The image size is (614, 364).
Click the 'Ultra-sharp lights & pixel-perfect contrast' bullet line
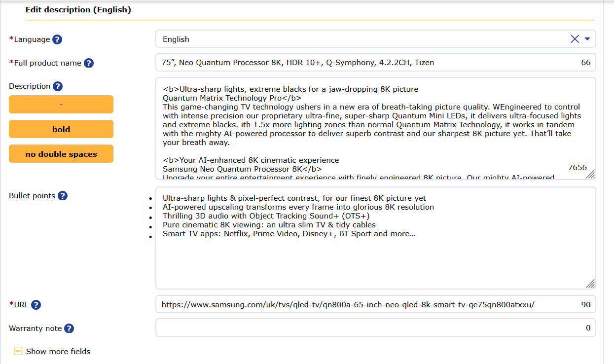pos(294,198)
